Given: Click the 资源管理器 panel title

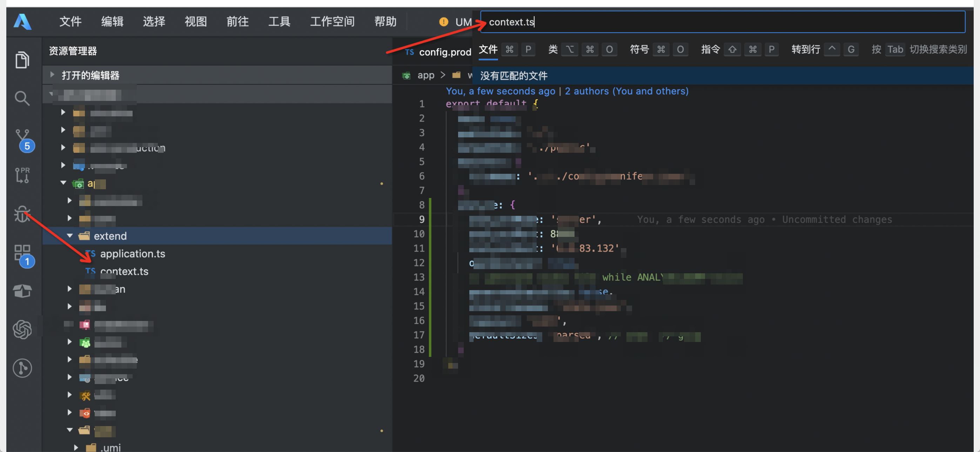Looking at the screenshot, I should [73, 51].
